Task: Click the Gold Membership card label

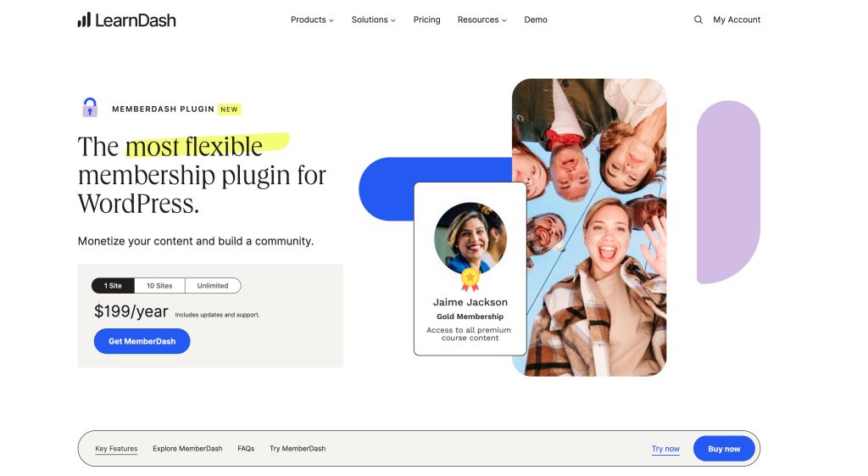Action: click(470, 316)
